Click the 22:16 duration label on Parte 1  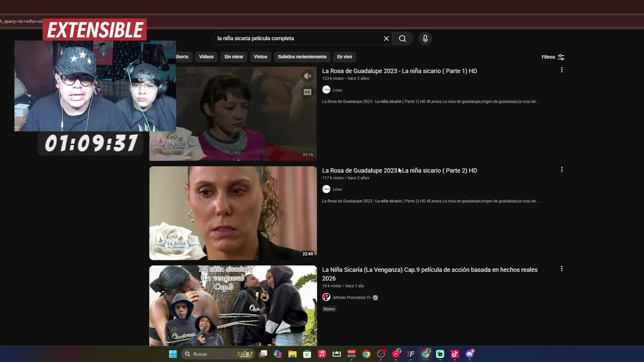point(307,155)
